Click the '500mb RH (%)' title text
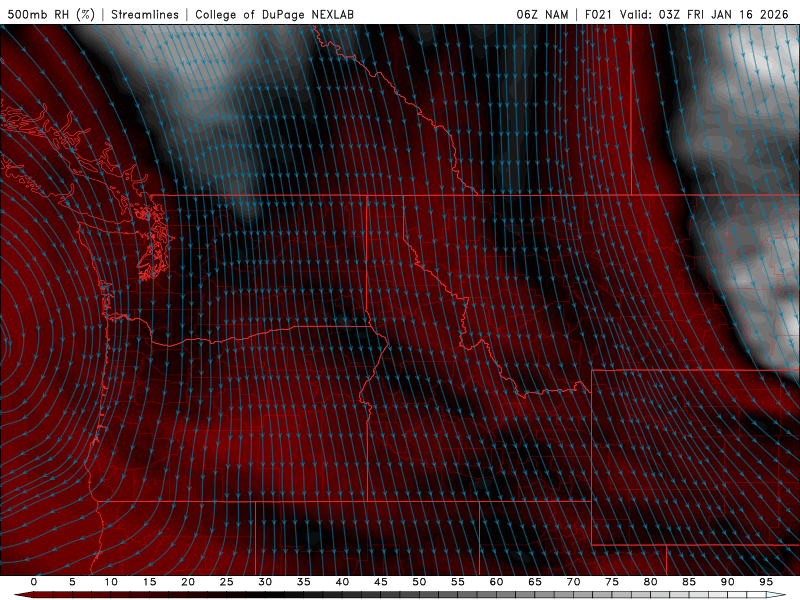This screenshot has height=600, width=800. pyautogui.click(x=51, y=14)
